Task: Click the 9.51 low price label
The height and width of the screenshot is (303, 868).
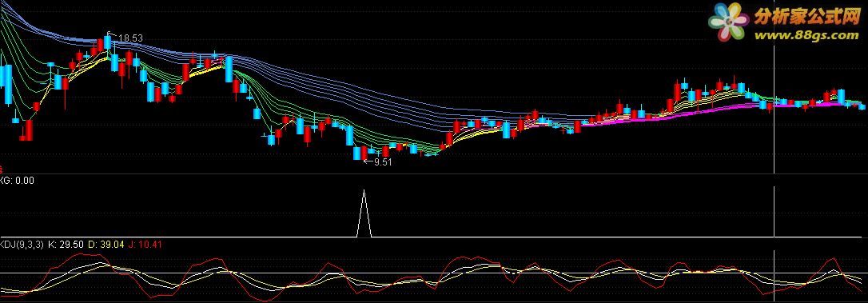Action: point(383,161)
